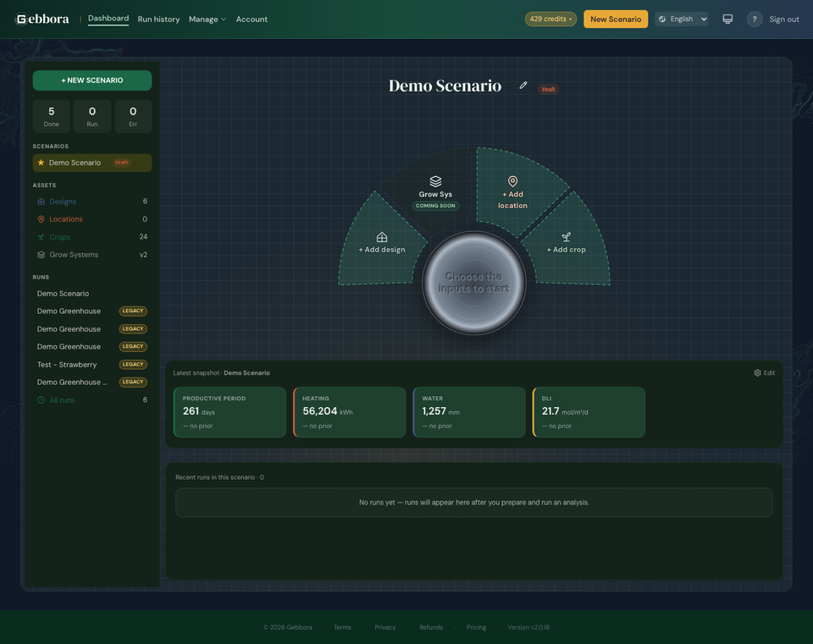Screen dimensions: 813x644
Task: Click the 0 Err counter
Action: (x=133, y=116)
